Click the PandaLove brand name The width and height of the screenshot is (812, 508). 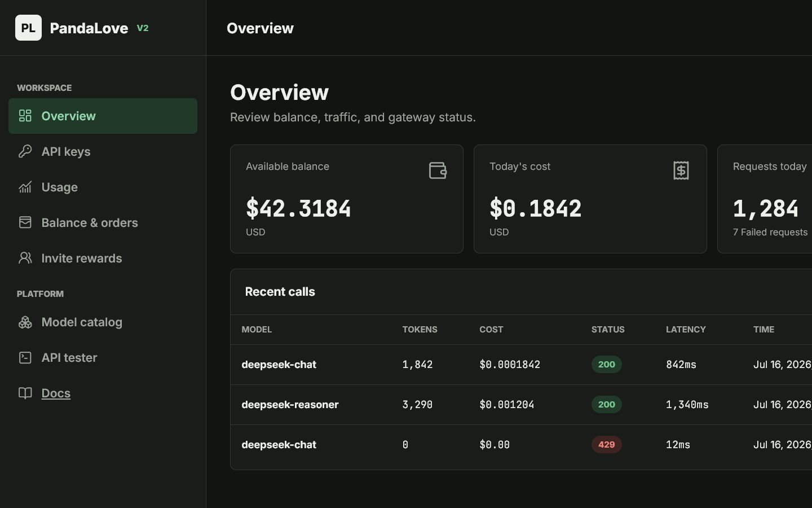(x=89, y=28)
